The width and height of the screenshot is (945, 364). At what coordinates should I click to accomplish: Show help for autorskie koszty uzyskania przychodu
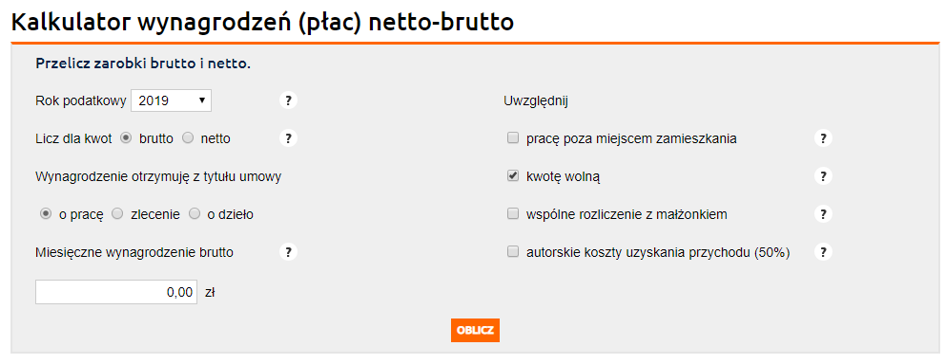823,253
